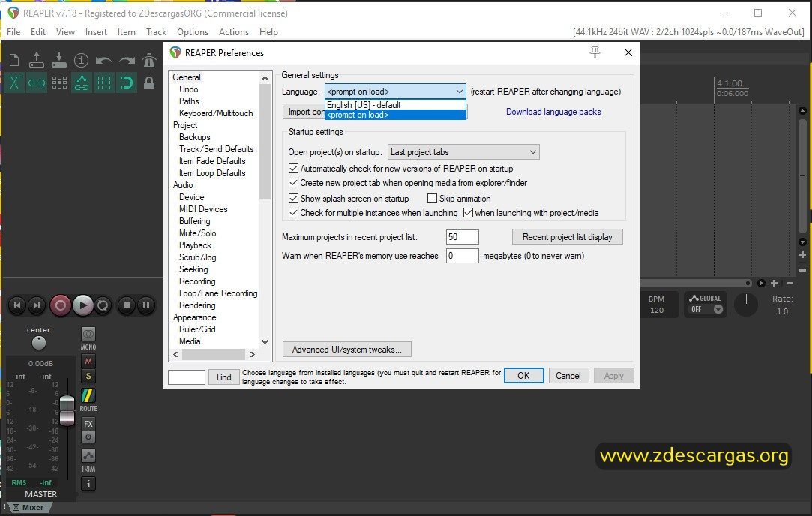Toggle the metronome icon
This screenshot has height=516, width=812.
pos(149,60)
